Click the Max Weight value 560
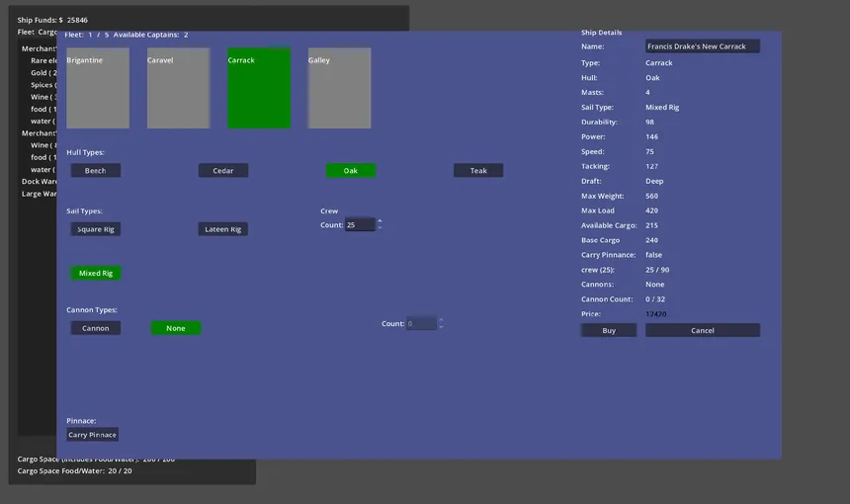This screenshot has width=850, height=504. click(651, 196)
